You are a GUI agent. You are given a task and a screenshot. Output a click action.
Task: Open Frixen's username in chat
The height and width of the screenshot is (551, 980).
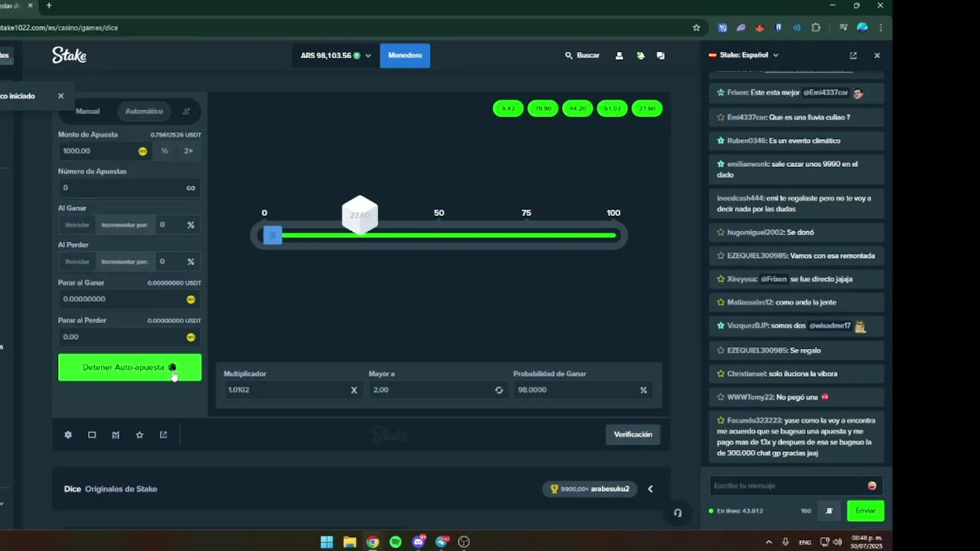[x=737, y=93]
